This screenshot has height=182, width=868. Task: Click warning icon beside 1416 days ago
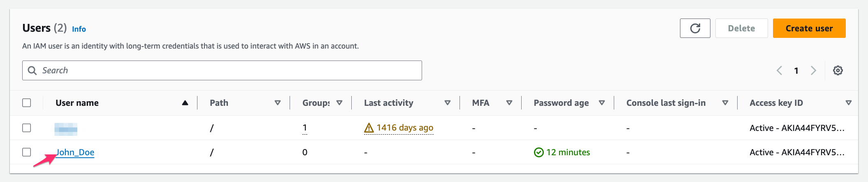[x=369, y=128]
